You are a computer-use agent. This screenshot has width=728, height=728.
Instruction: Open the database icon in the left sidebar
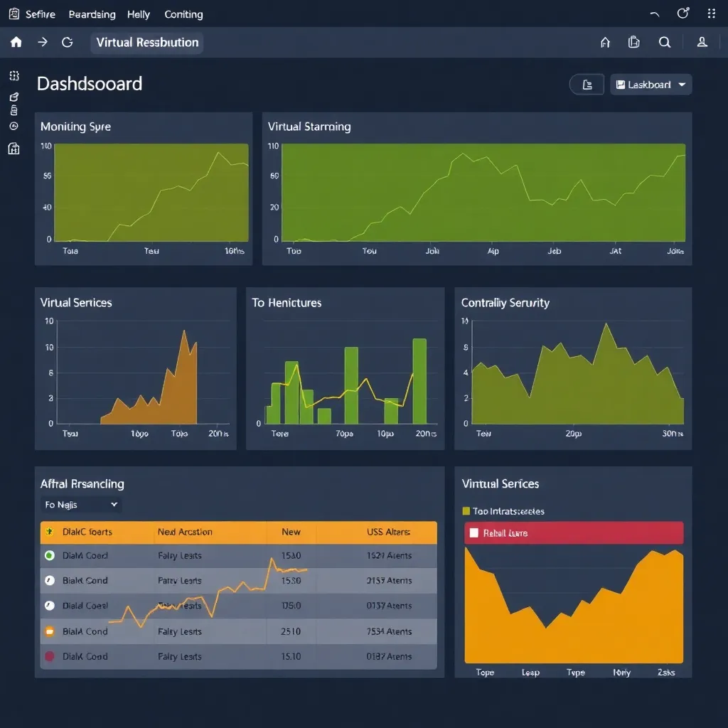pos(14,112)
